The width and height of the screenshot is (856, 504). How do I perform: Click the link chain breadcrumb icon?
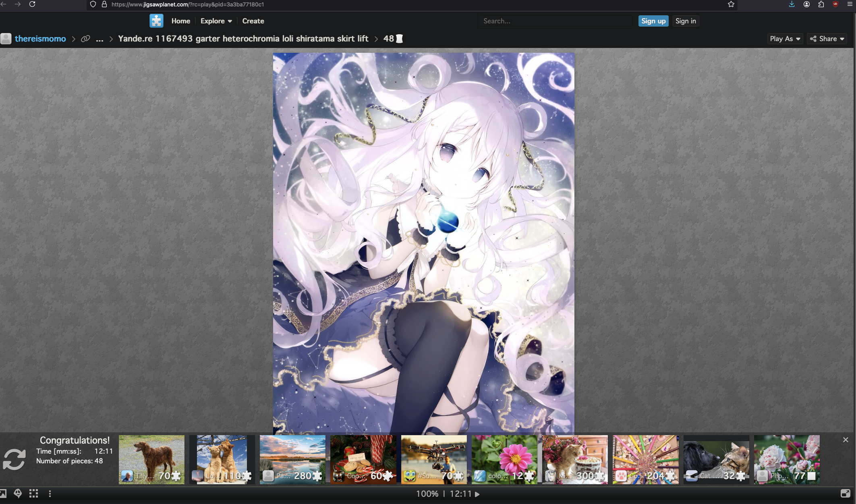point(85,39)
